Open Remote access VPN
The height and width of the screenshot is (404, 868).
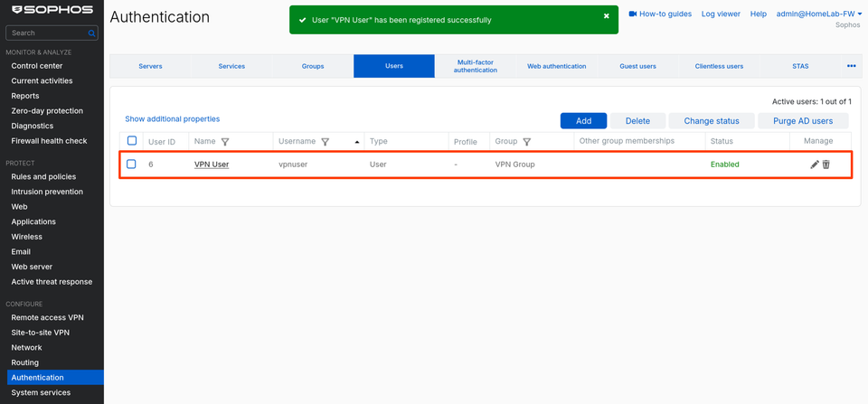(47, 317)
